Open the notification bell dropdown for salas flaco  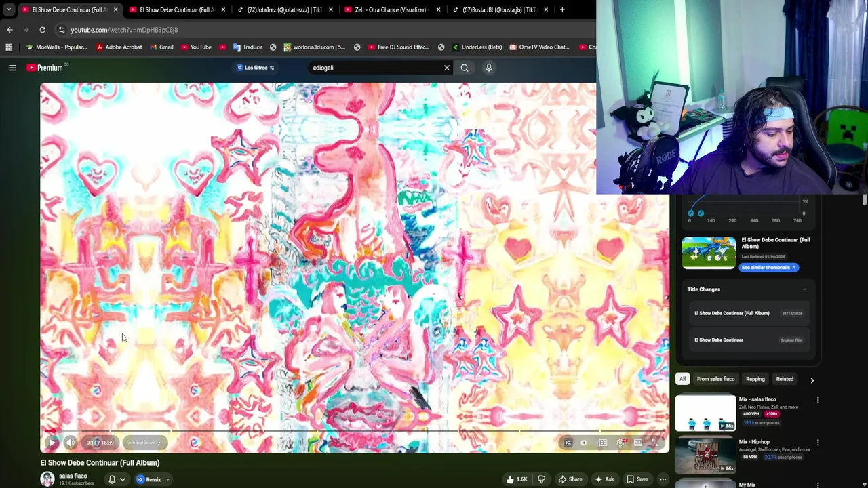tap(116, 479)
